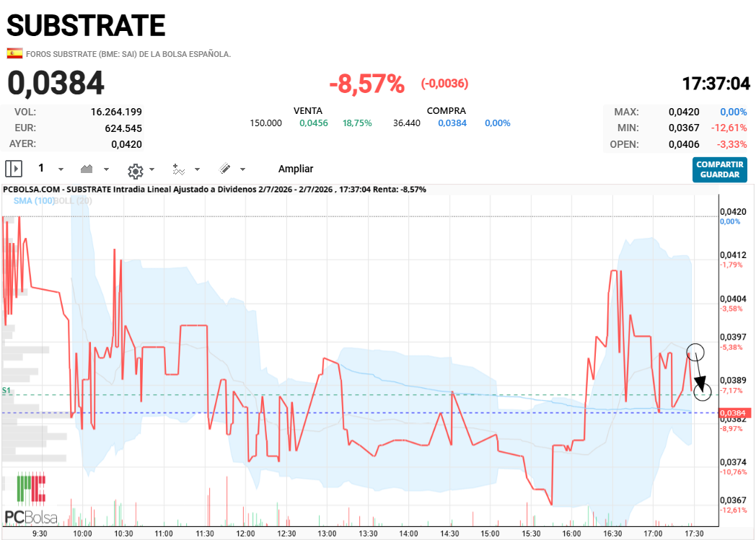The image size is (756, 540).
Task: Toggle the SMA (100) indicator label
Action: point(34,201)
